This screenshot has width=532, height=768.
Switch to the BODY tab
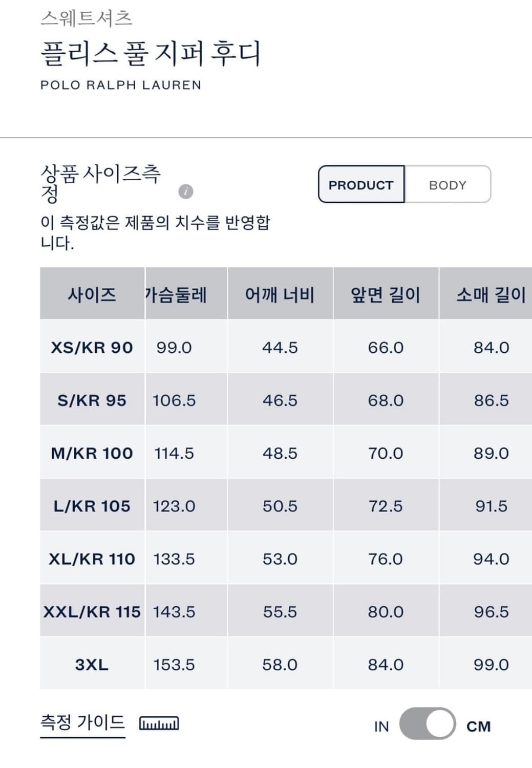point(448,185)
